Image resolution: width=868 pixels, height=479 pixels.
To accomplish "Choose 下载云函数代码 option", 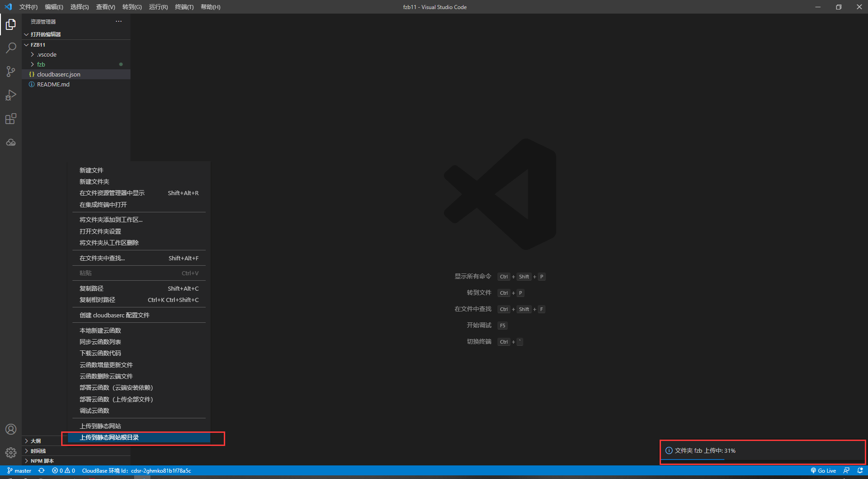I will (x=139, y=353).
